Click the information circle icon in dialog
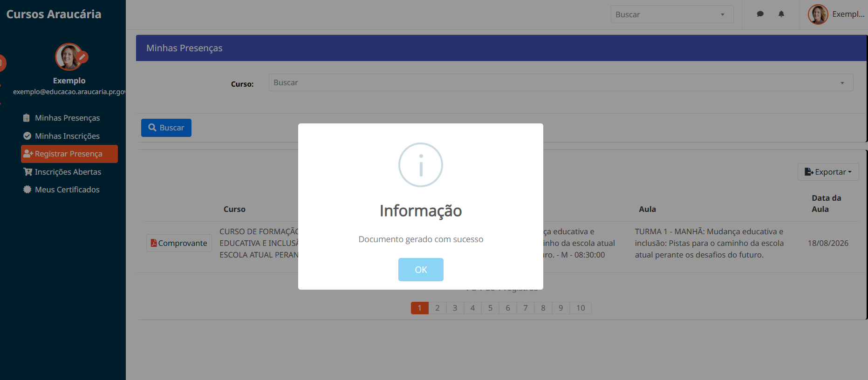The image size is (868, 380). click(x=421, y=165)
